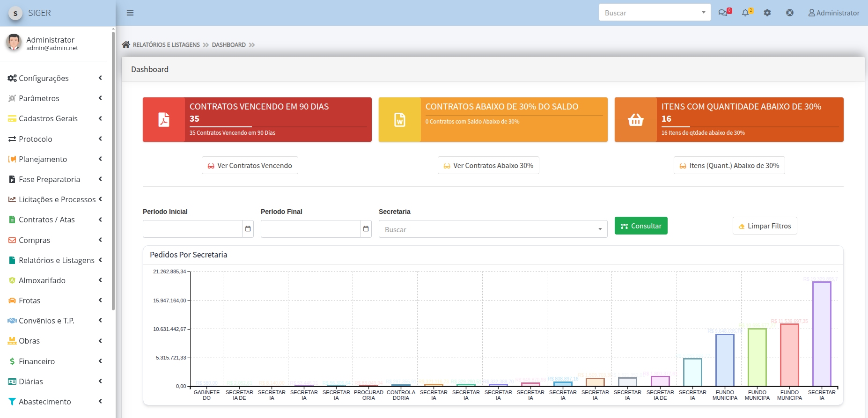868x418 pixels.
Task: Click the Configurações gears icon
Action: [12, 78]
